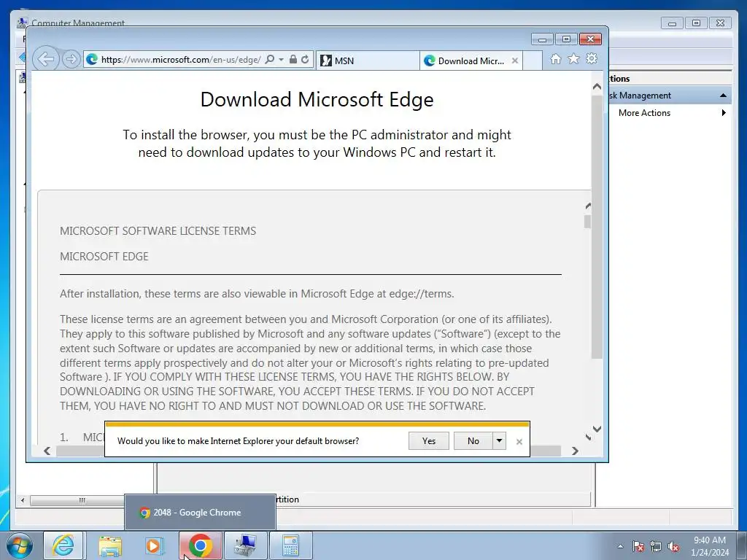The width and height of the screenshot is (747, 560).
Task: Click the page's vertical scrollbar down arrow
Action: (597, 429)
